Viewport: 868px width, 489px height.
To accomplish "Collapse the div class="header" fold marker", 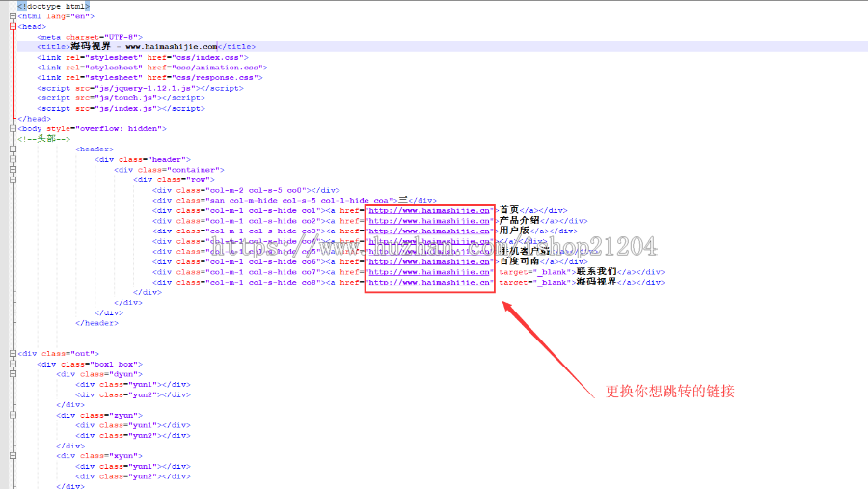I will 13,159.
